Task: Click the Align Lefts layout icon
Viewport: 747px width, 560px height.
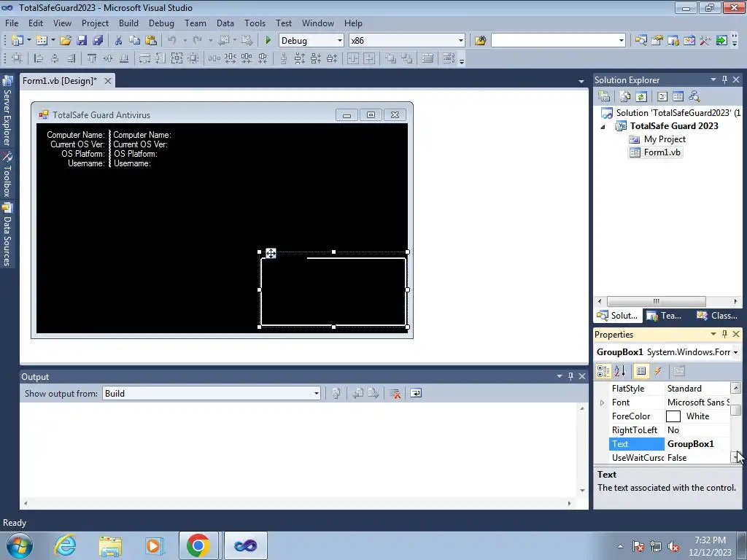Action: pyautogui.click(x=39, y=58)
